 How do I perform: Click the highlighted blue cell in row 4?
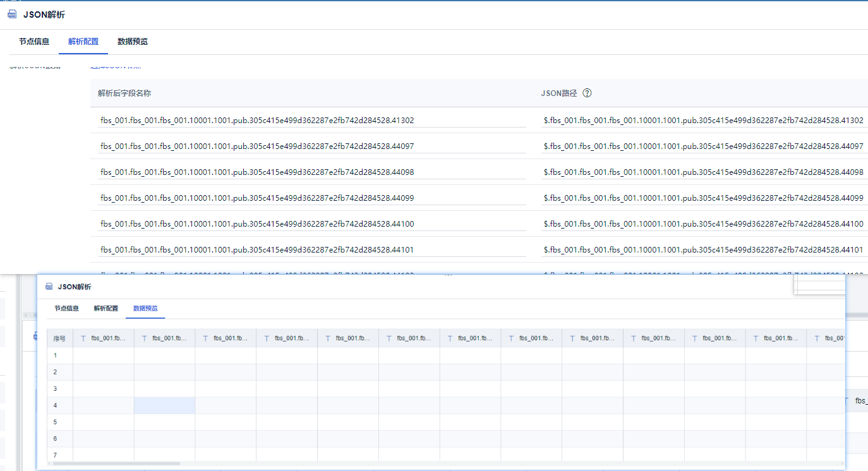point(164,405)
